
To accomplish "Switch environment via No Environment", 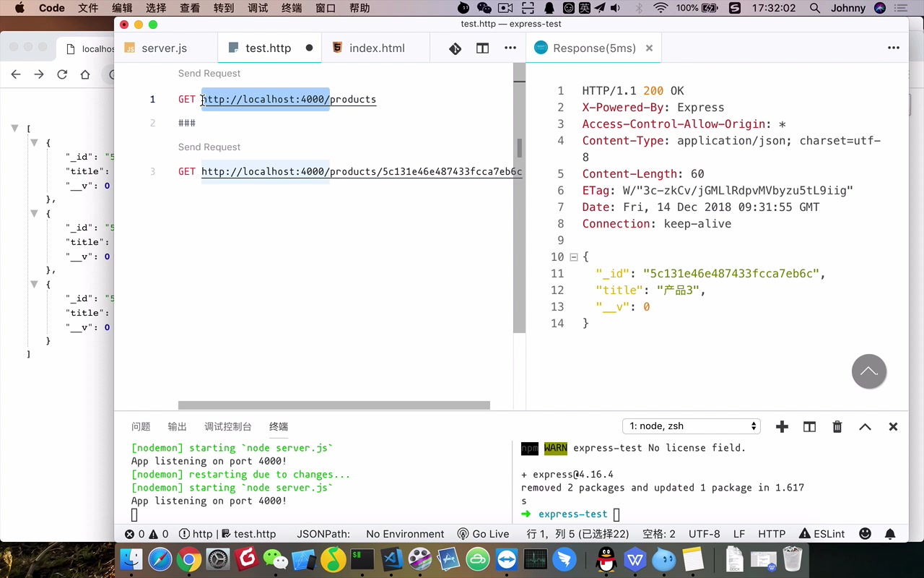I will tap(405, 534).
